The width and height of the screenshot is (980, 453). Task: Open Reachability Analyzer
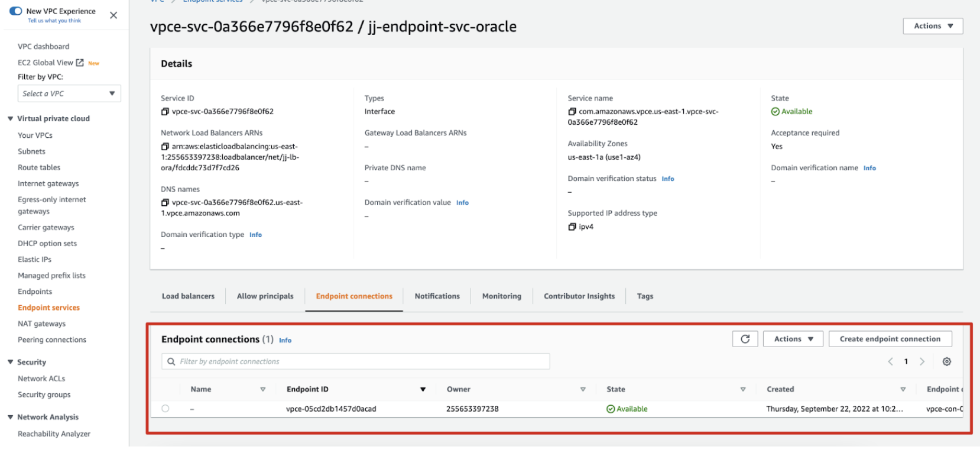(x=54, y=434)
